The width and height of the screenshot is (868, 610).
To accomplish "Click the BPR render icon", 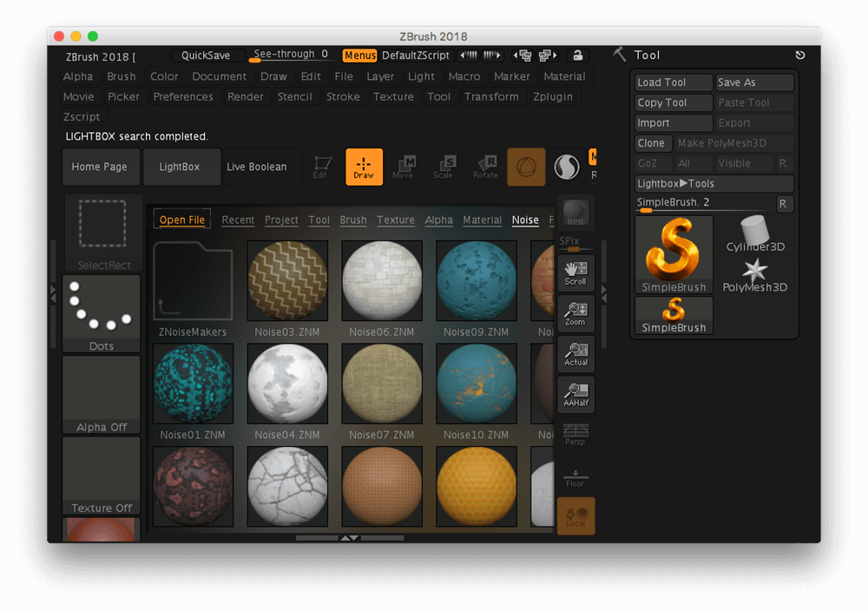I will click(x=575, y=213).
